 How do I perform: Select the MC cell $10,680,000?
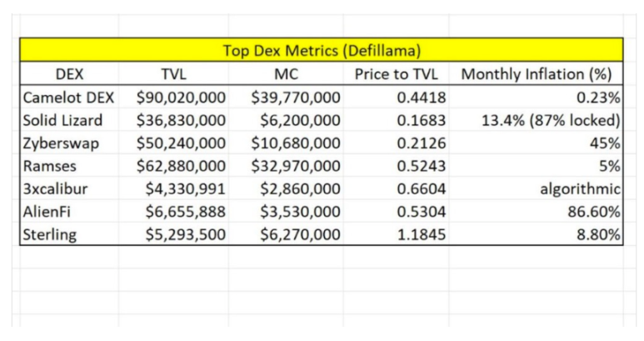pyautogui.click(x=286, y=143)
